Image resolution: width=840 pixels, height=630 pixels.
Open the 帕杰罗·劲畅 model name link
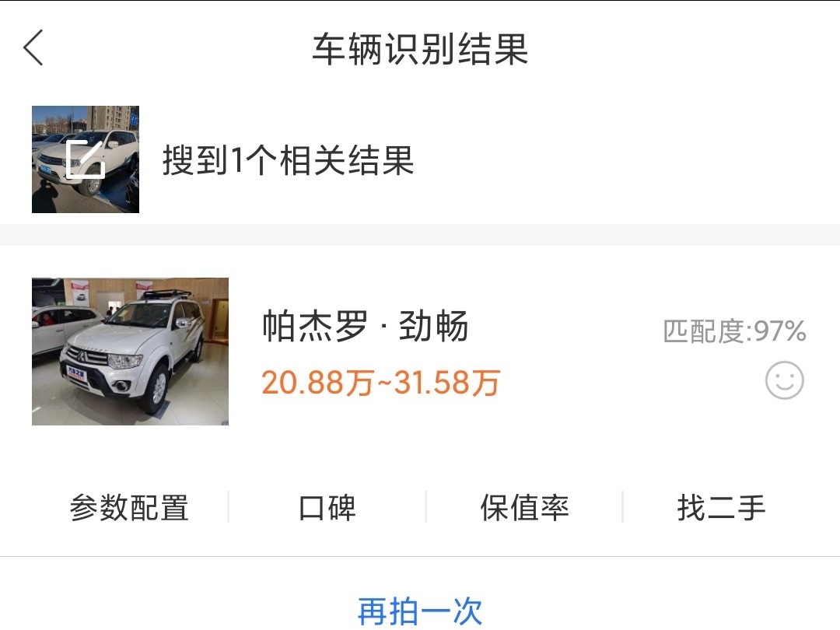[x=366, y=326]
